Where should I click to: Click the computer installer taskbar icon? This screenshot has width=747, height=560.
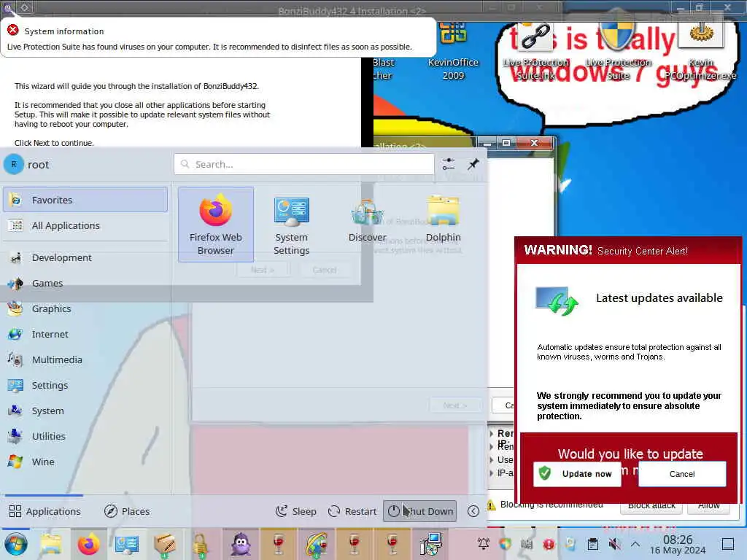(430, 544)
